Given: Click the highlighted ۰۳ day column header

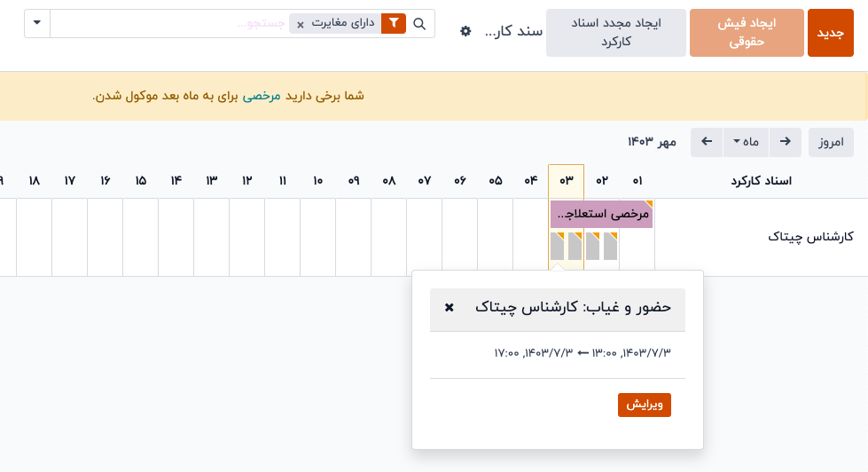Looking at the screenshot, I should point(566,181).
